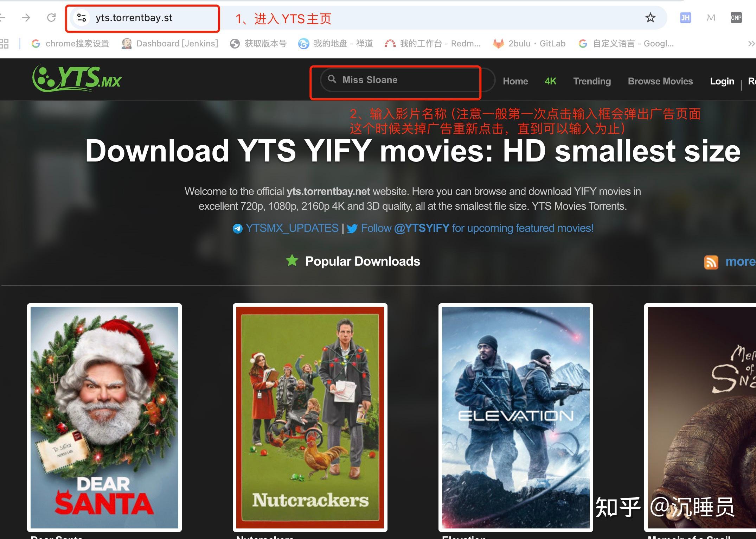This screenshot has height=539, width=756.
Task: Open the Trending menu item
Action: (592, 81)
